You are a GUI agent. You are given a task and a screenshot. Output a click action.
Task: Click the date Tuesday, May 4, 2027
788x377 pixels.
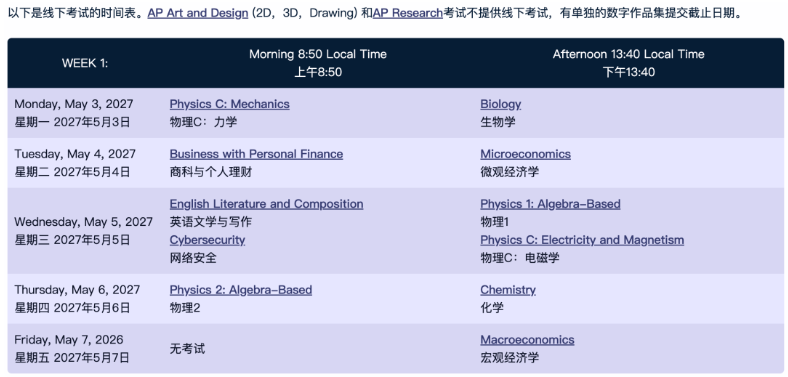[x=75, y=154]
